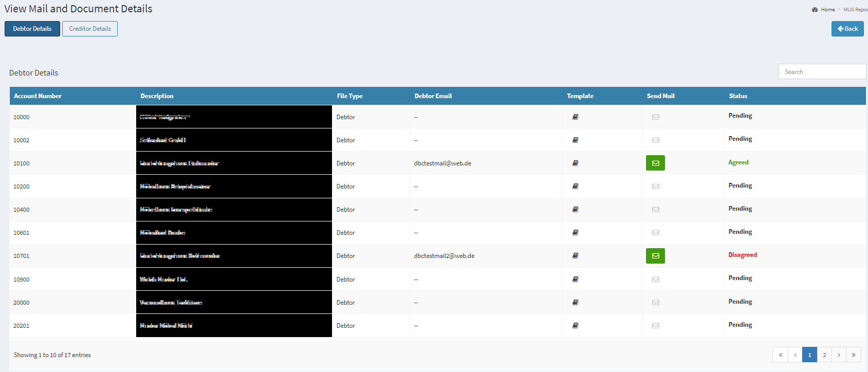Sort table by Account Number header
The width and height of the screenshot is (868, 372).
[38, 96]
